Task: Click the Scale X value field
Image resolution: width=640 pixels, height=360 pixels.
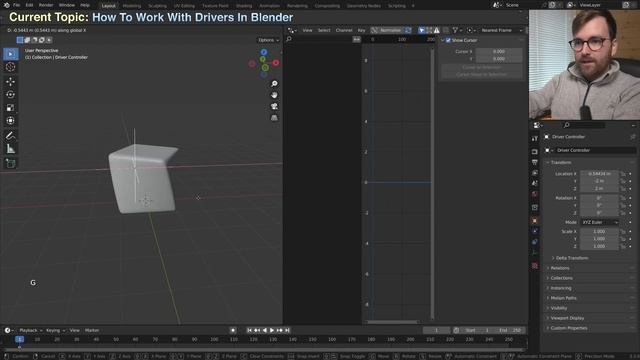Action: (x=599, y=231)
